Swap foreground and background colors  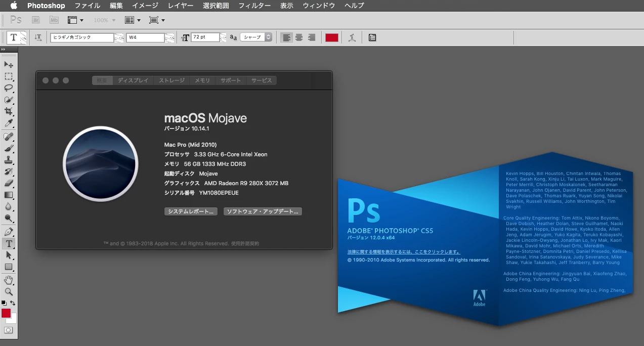point(13,303)
